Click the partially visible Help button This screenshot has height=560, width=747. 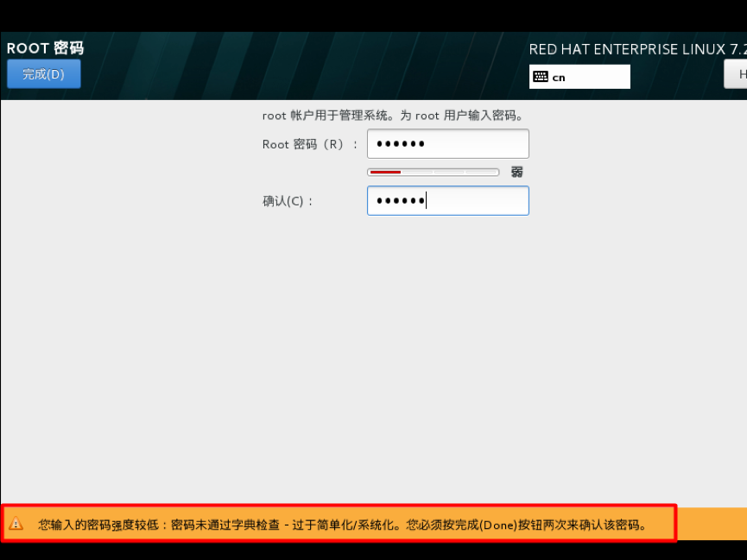click(736, 74)
